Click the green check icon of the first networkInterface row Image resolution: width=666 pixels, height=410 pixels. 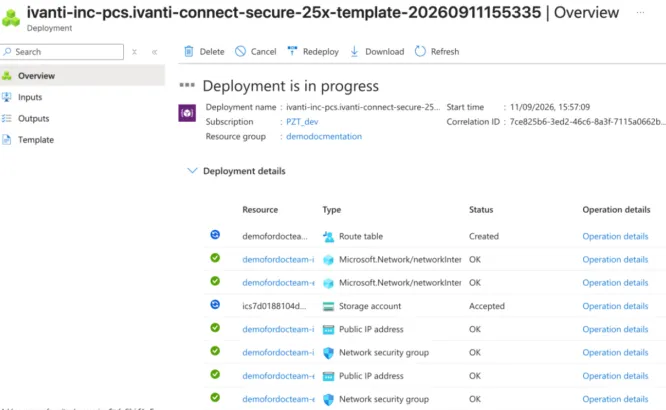pos(215,257)
